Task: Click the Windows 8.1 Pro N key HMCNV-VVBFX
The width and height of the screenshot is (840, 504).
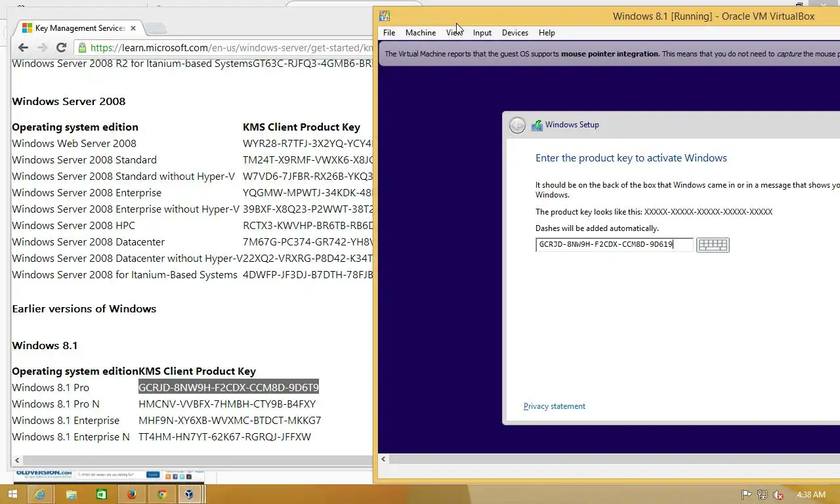Action: coord(227,404)
